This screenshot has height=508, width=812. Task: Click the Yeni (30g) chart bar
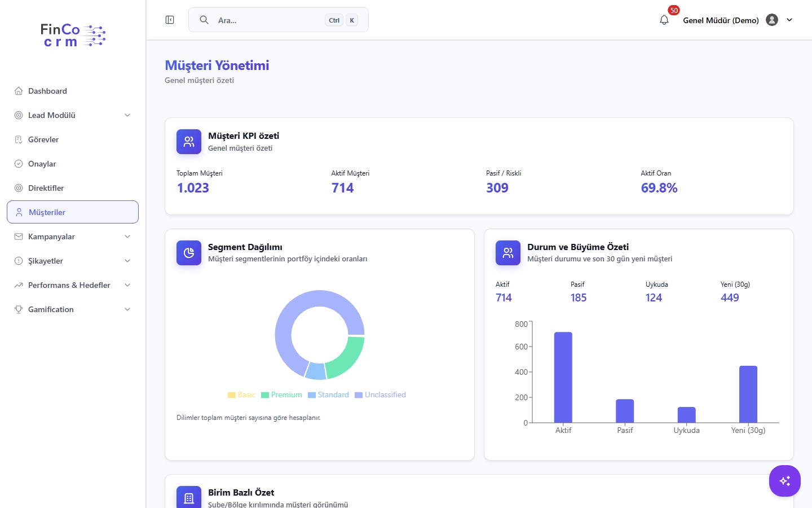point(748,394)
